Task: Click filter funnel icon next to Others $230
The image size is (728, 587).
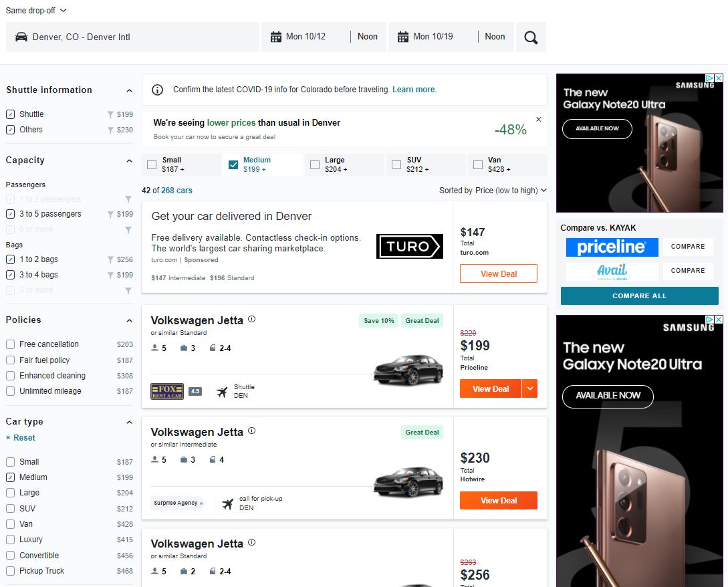Action: click(110, 130)
